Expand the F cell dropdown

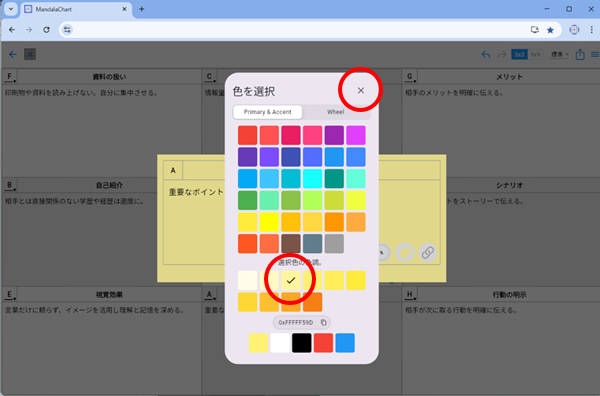[10, 77]
